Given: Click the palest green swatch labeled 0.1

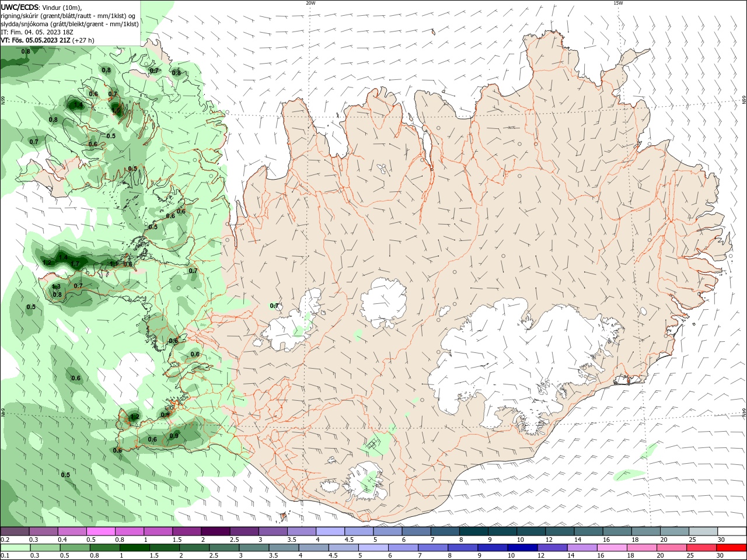Looking at the screenshot, I should point(15,548).
